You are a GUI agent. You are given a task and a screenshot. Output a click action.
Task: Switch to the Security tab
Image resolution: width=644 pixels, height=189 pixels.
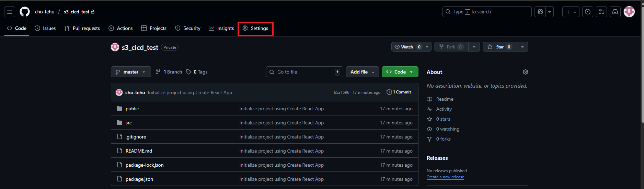pyautogui.click(x=188, y=28)
